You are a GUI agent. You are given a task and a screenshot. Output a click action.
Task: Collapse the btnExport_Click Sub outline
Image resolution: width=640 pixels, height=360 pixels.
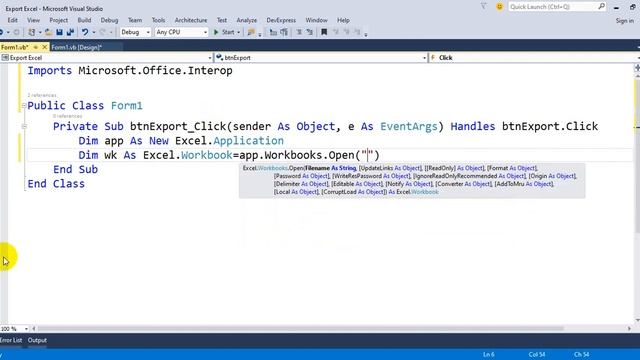pos(24,127)
